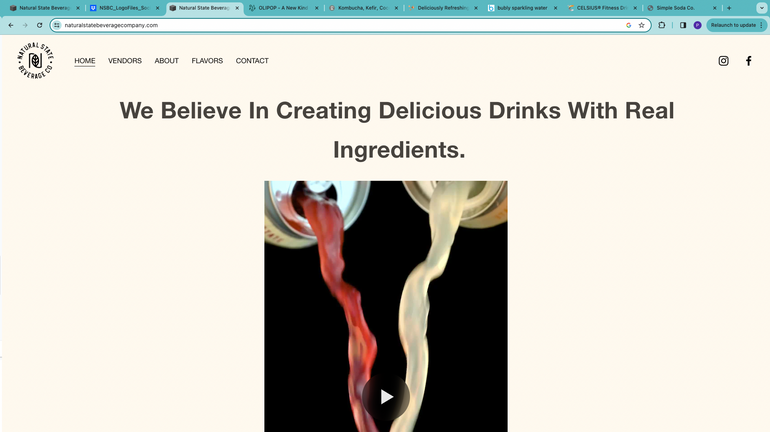Switch to the OLIPOP tab

[280, 8]
